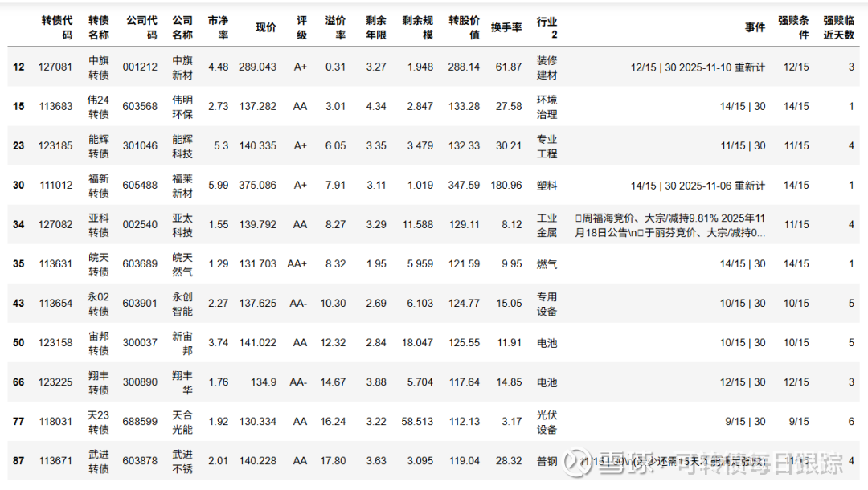Image resolution: width=868 pixels, height=490 pixels.
Task: Click company code 688599
Action: (x=140, y=422)
